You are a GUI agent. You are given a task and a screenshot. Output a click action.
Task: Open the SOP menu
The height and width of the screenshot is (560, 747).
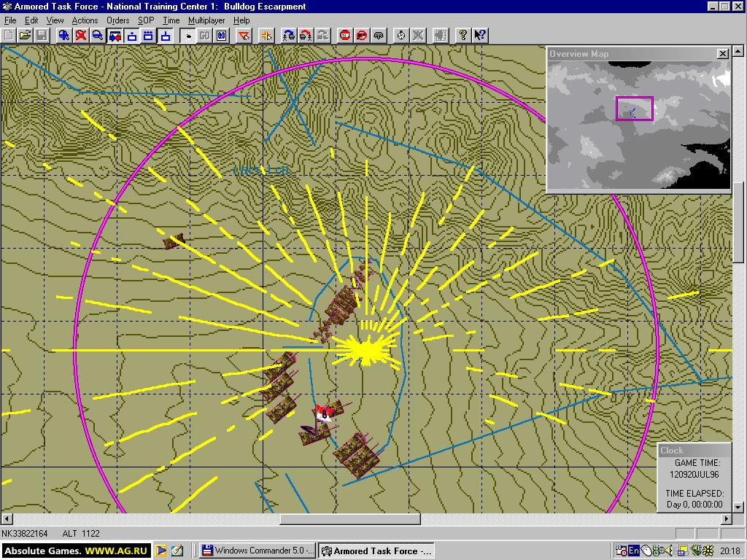(146, 20)
